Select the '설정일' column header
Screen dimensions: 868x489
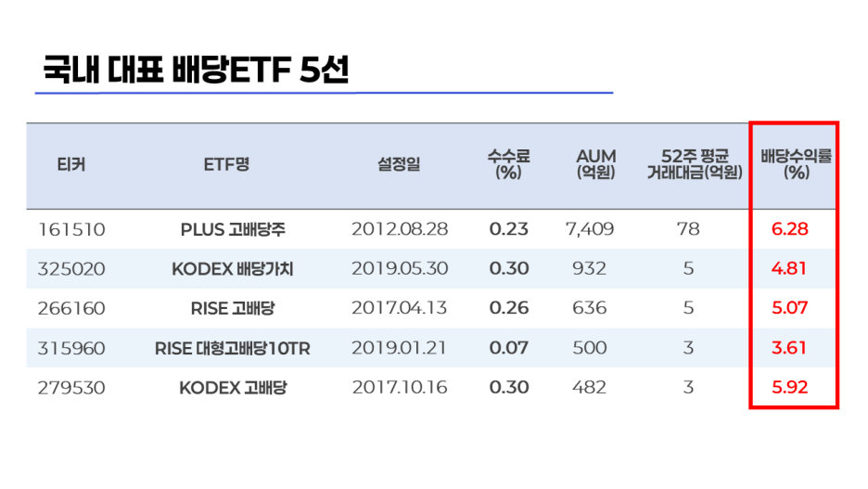[x=399, y=164]
